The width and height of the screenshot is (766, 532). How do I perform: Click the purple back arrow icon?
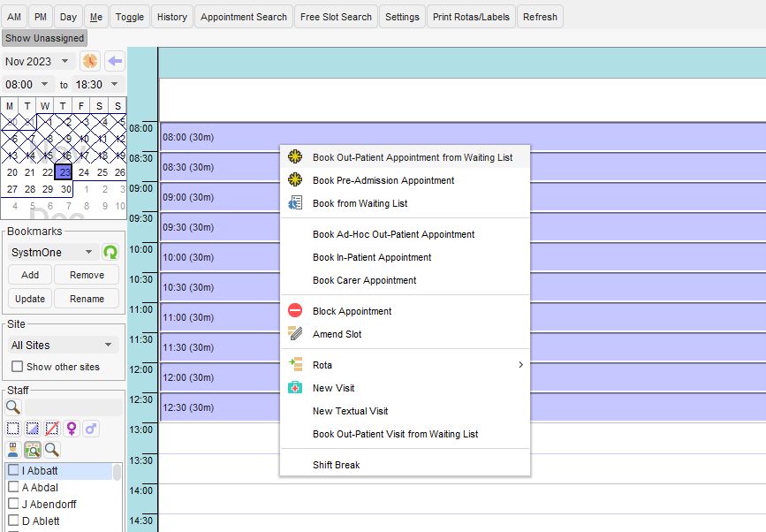click(115, 61)
